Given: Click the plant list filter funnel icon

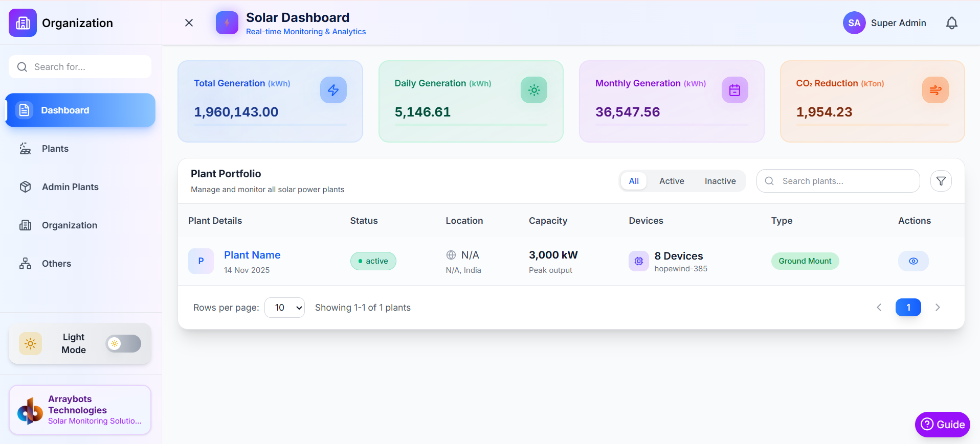Looking at the screenshot, I should pos(941,181).
